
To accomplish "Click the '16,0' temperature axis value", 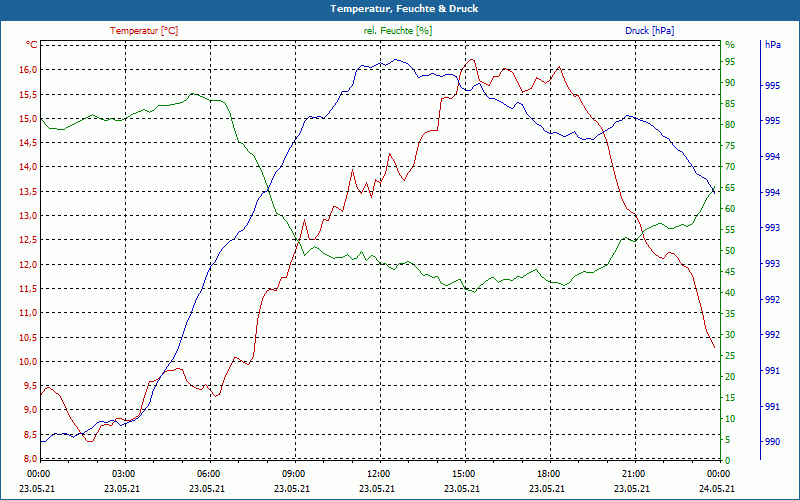I will [28, 70].
